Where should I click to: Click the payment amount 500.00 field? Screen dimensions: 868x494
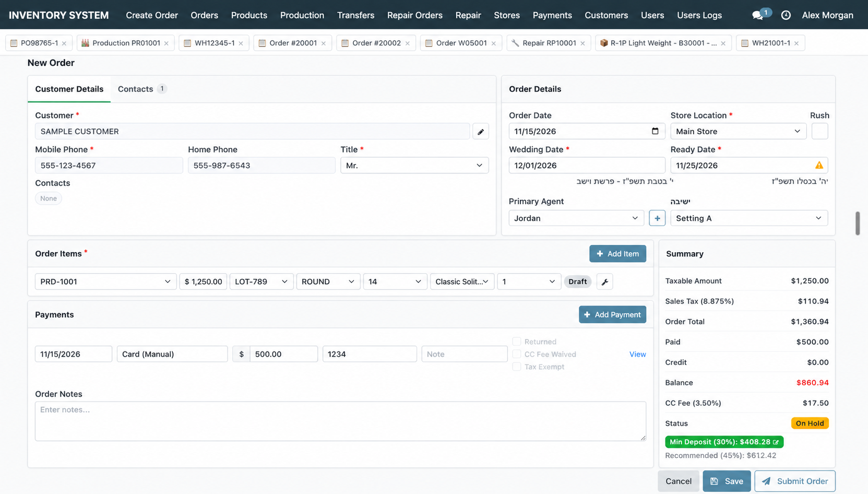[x=283, y=354]
